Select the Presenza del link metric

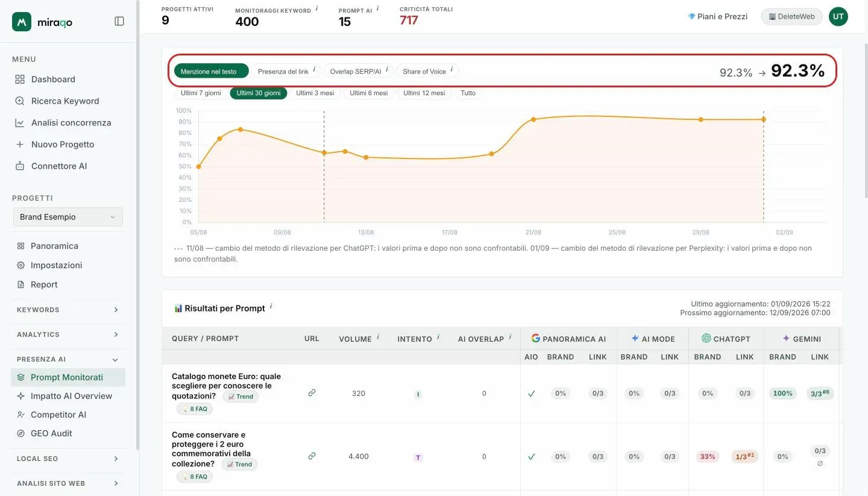[286, 71]
